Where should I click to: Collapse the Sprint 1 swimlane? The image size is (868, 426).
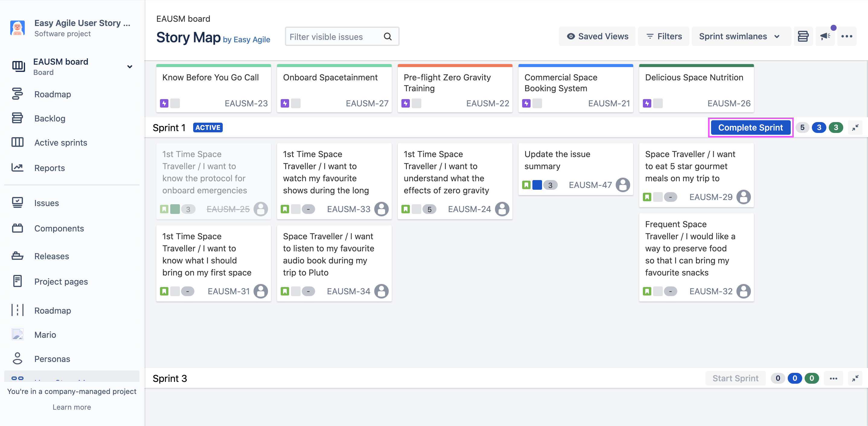(x=855, y=127)
